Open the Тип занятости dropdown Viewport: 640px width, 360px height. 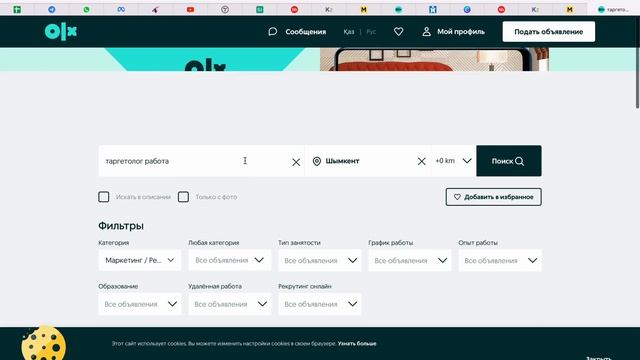point(320,260)
